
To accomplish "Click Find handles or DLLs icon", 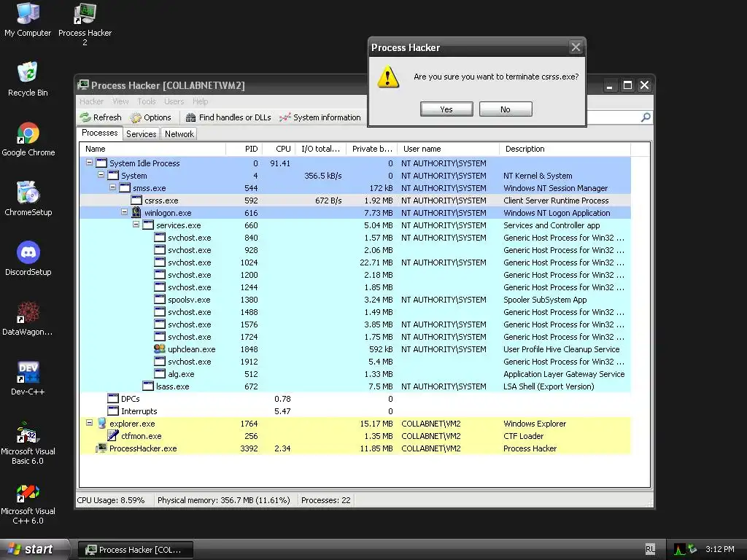I will tap(190, 117).
